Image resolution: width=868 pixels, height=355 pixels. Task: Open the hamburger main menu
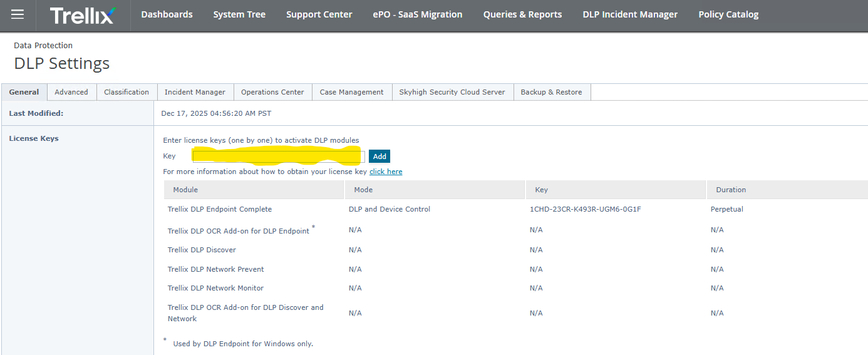[18, 14]
